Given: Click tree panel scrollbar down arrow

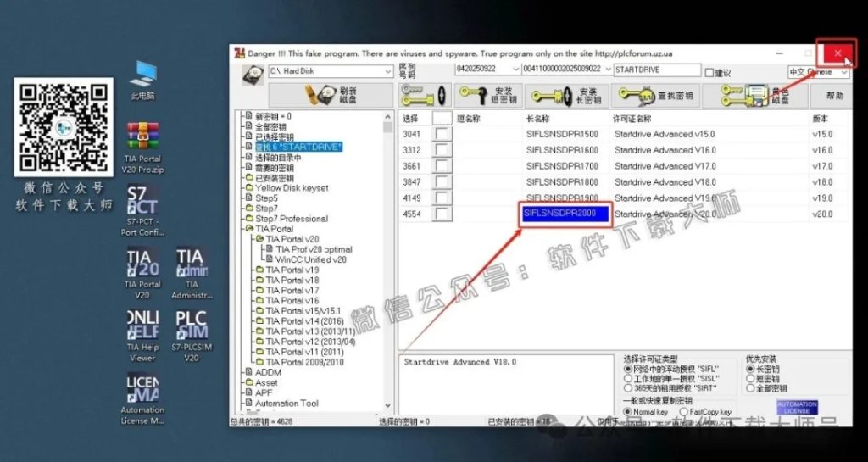Looking at the screenshot, I should (x=387, y=405).
